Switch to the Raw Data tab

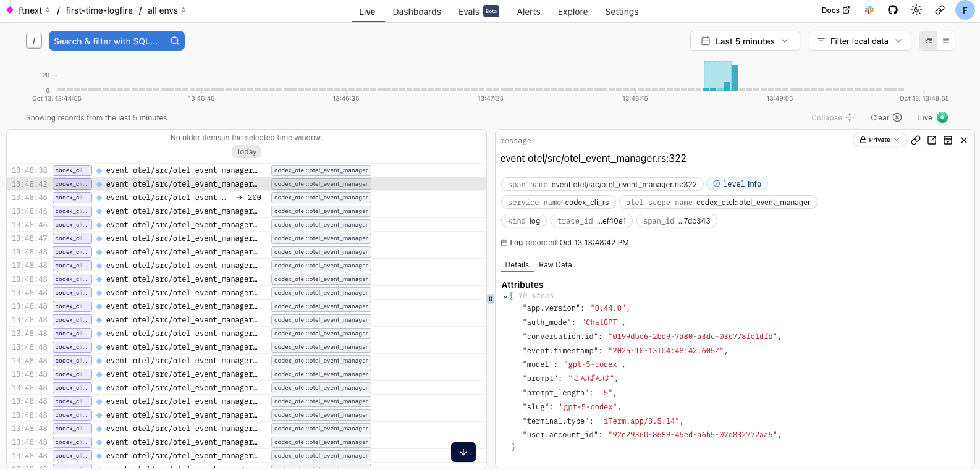coord(555,265)
